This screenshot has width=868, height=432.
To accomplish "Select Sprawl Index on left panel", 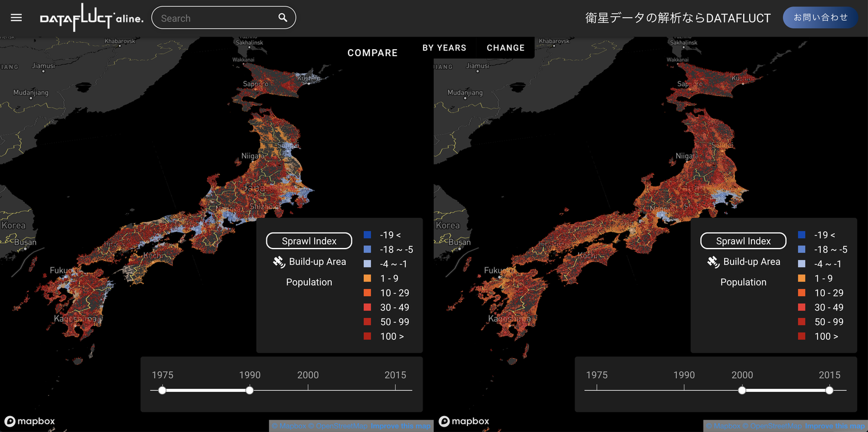I will coord(309,241).
